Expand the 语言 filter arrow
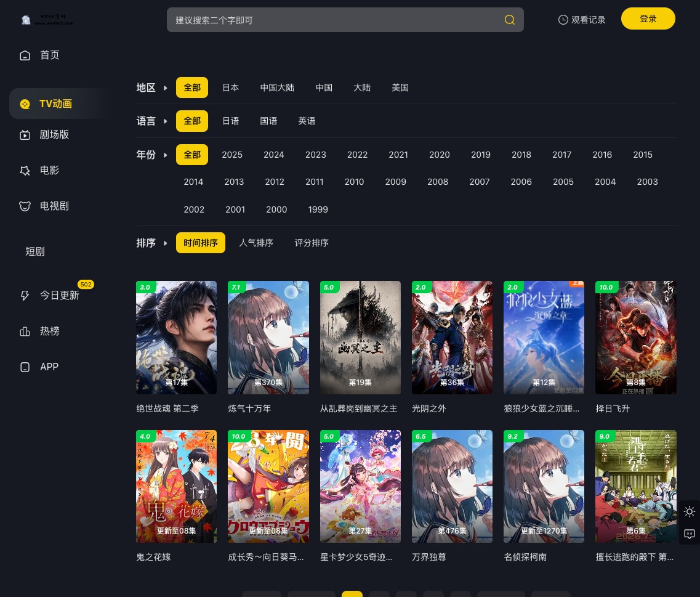The image size is (700, 597). pyautogui.click(x=165, y=121)
